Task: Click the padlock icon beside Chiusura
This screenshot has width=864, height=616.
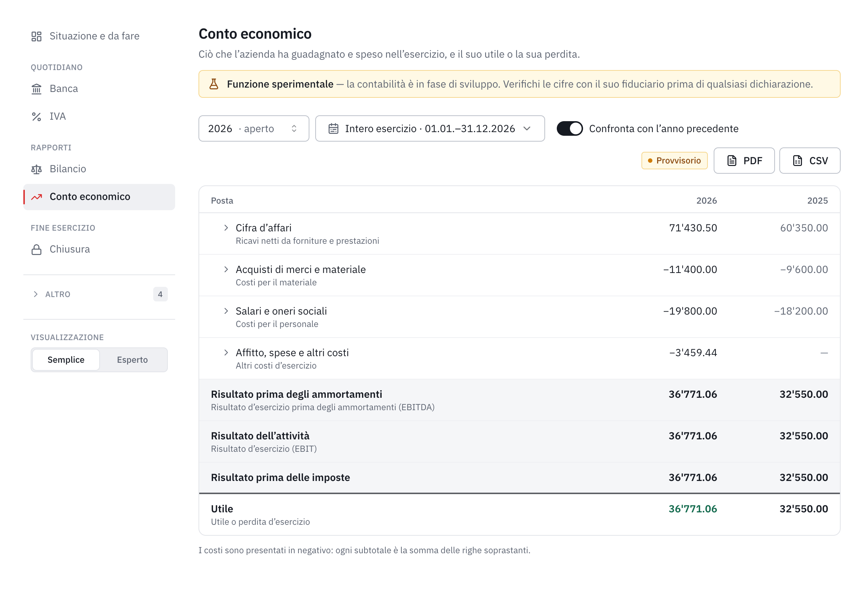Action: [x=36, y=250]
